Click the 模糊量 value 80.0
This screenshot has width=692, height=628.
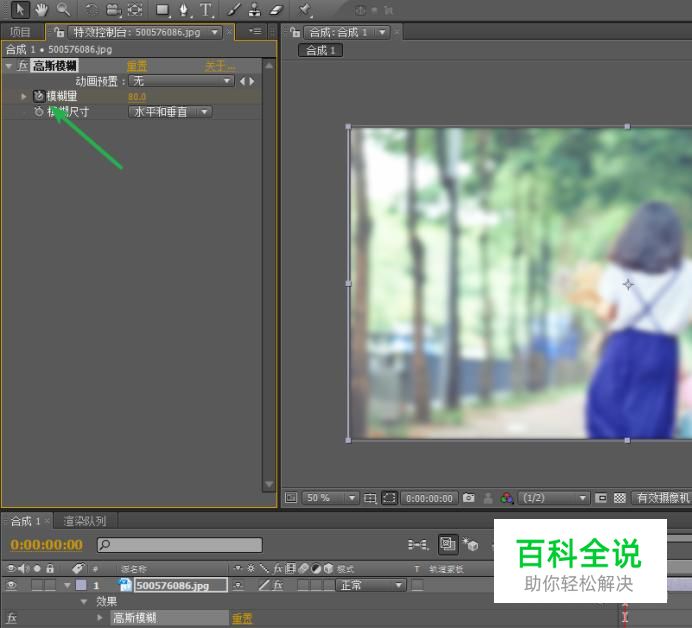pyautogui.click(x=137, y=97)
